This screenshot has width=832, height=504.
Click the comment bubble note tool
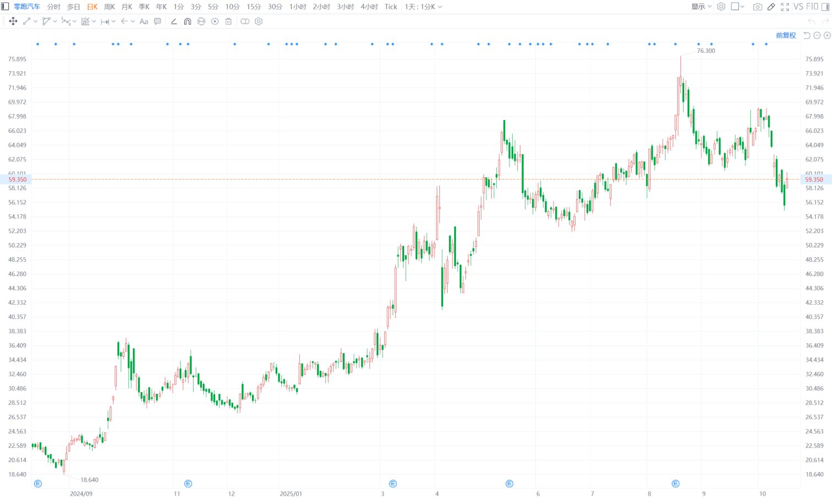coord(158,21)
